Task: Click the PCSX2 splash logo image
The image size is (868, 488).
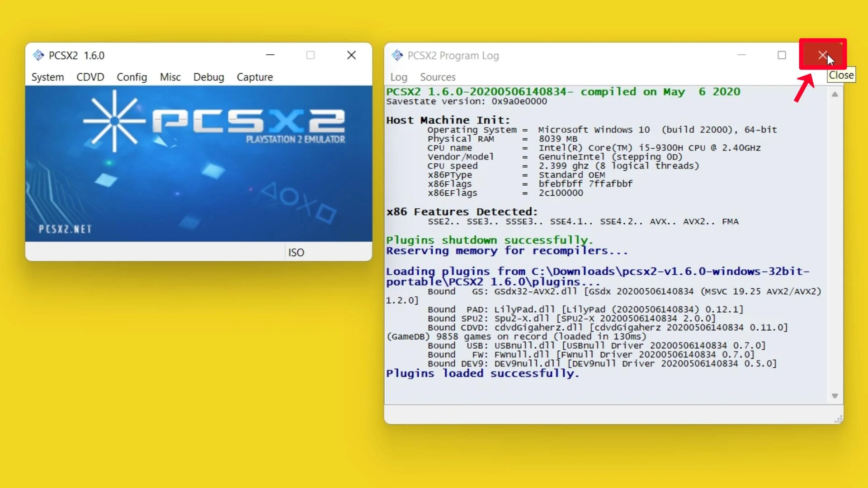Action: pyautogui.click(x=198, y=164)
